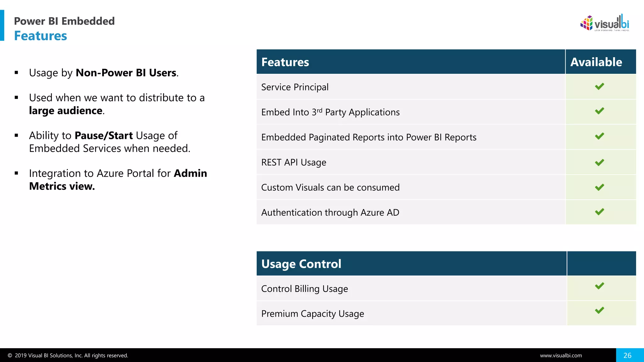
Task: Click checkmark for Embedded Paginated Reports row
Action: (599, 136)
